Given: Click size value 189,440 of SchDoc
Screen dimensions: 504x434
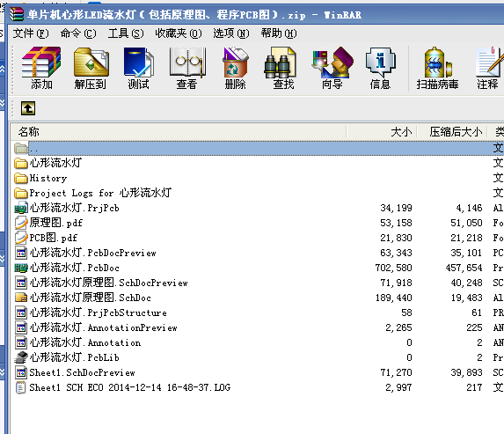Looking at the screenshot, I should (x=394, y=298).
